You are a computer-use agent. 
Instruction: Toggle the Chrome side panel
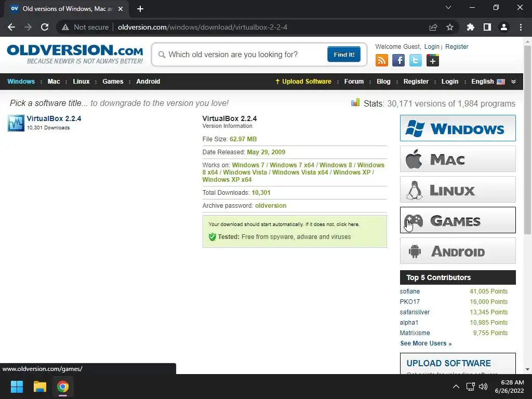(487, 27)
